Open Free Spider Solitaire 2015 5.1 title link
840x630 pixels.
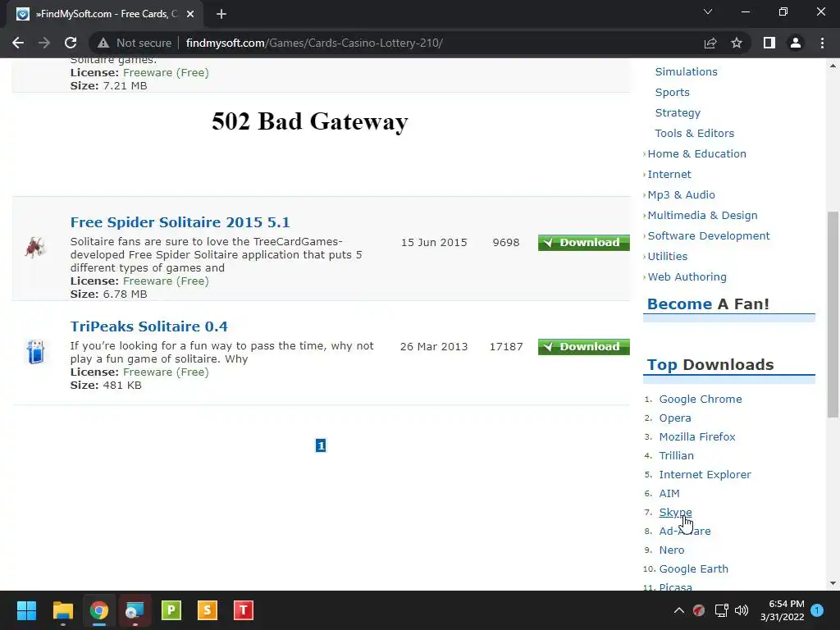(x=180, y=222)
